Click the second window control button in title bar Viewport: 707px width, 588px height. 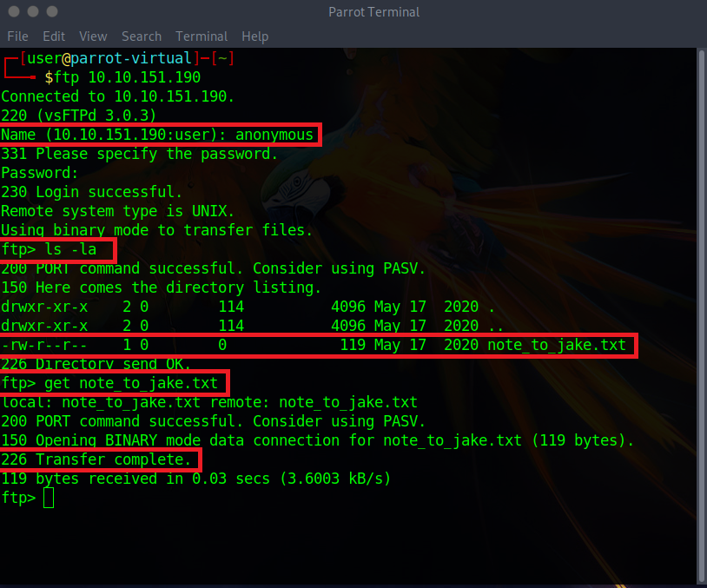pyautogui.click(x=33, y=11)
